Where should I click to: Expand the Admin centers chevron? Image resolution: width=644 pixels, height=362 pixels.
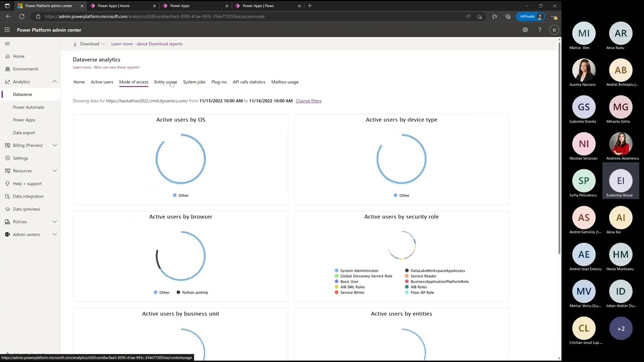coord(54,234)
